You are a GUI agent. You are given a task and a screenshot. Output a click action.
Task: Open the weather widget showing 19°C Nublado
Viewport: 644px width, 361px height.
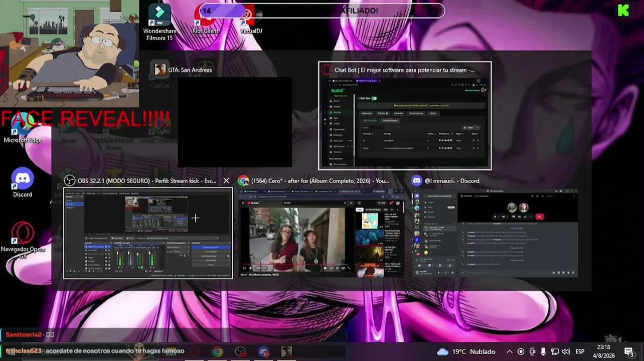click(x=466, y=351)
